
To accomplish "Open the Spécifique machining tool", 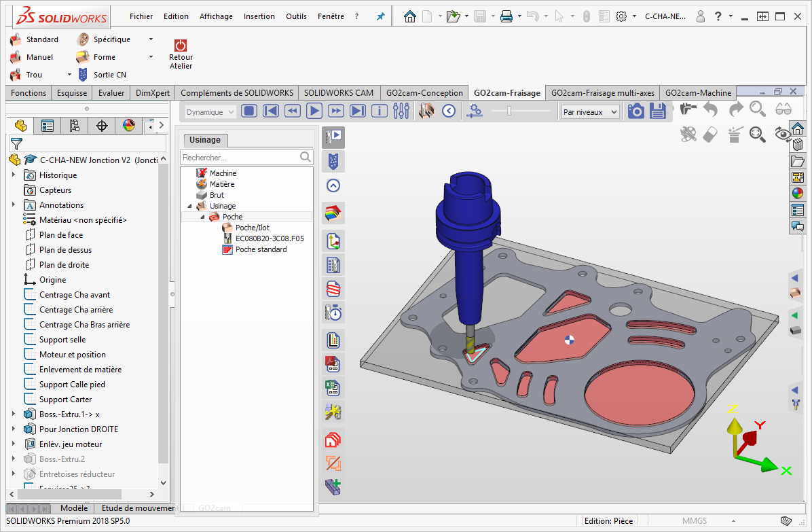I will pos(104,39).
